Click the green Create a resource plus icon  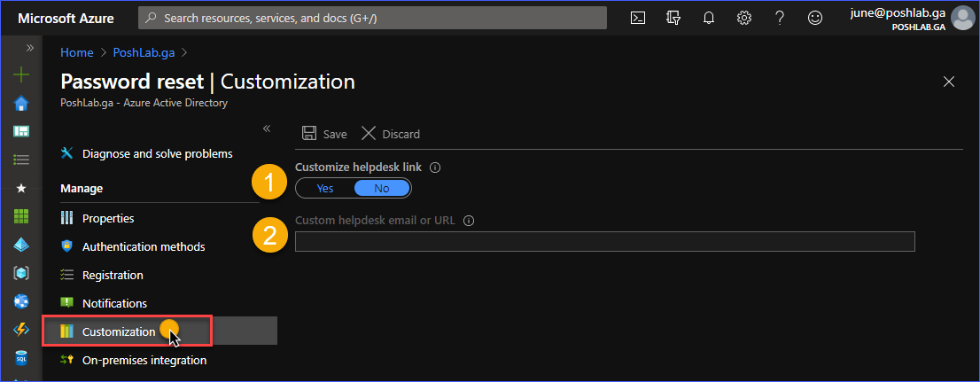pos(21,75)
